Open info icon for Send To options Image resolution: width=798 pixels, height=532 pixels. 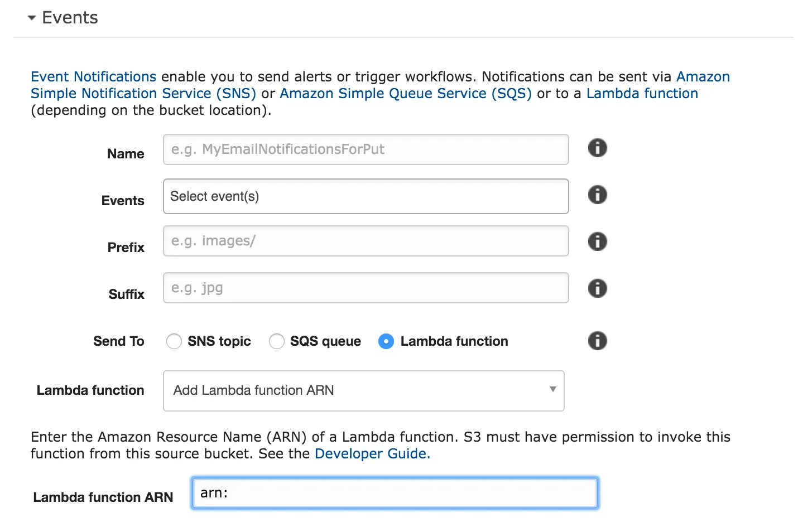tap(597, 341)
